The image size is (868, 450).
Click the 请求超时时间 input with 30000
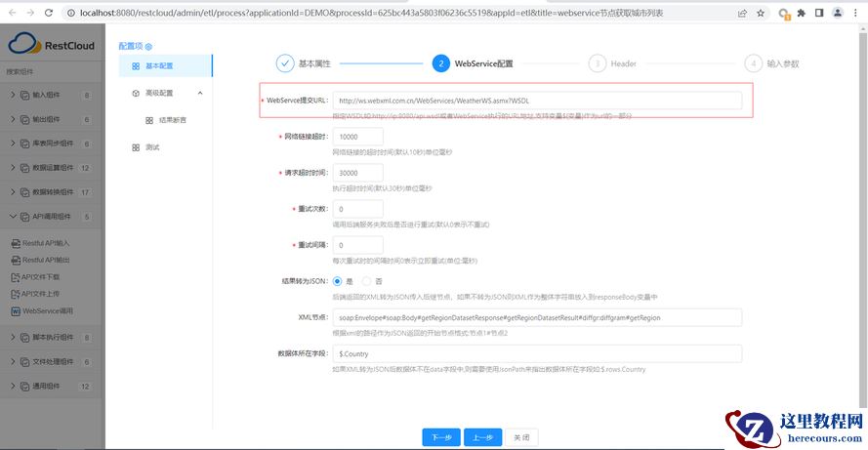[357, 173]
